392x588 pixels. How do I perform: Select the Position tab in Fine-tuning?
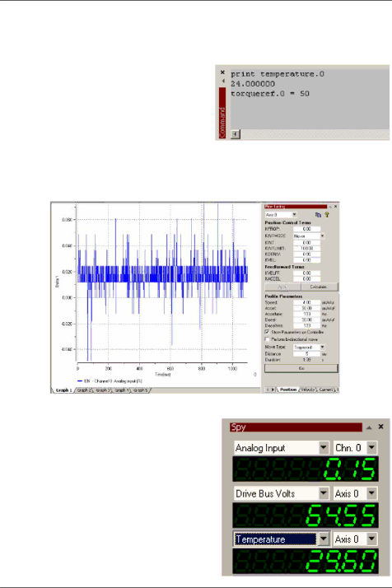tap(288, 390)
